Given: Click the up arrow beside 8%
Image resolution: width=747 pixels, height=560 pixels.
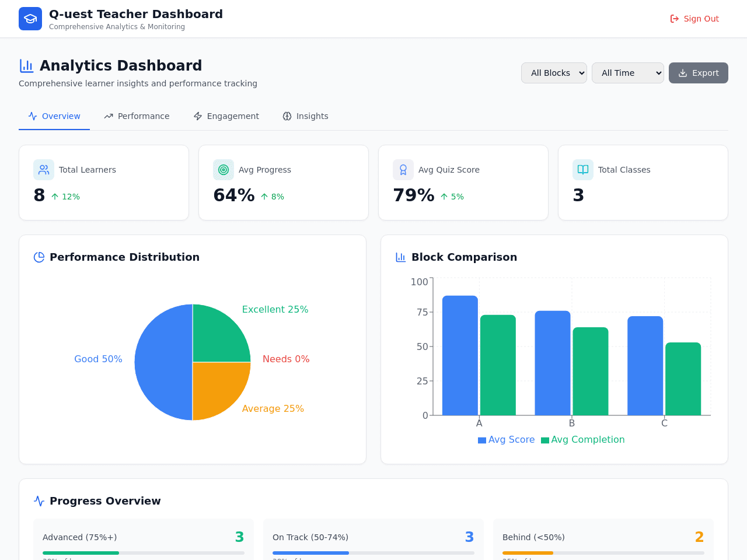Looking at the screenshot, I should 264,197.
